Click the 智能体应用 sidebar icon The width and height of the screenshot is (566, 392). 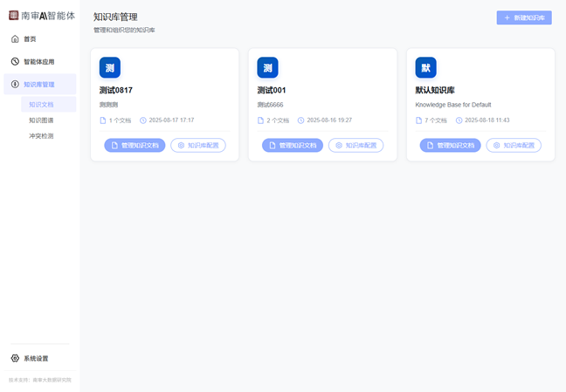[x=15, y=62]
